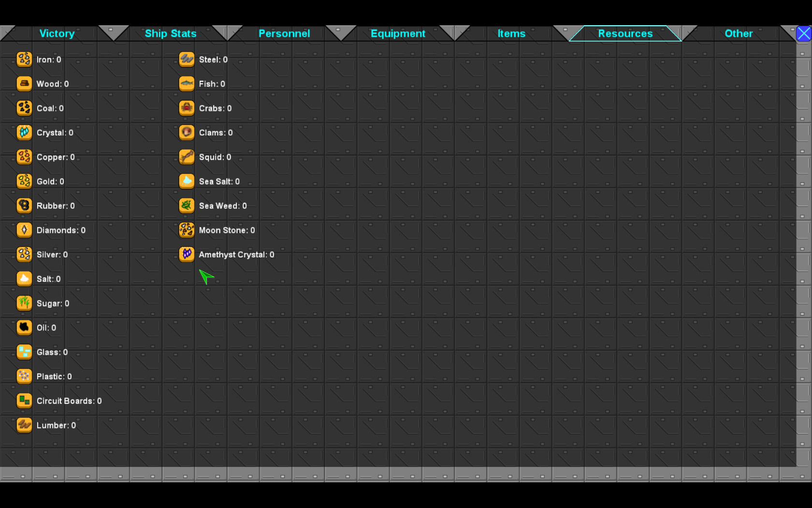Click the Lumber resource icon
Viewport: 812px width, 508px height.
[x=24, y=425]
